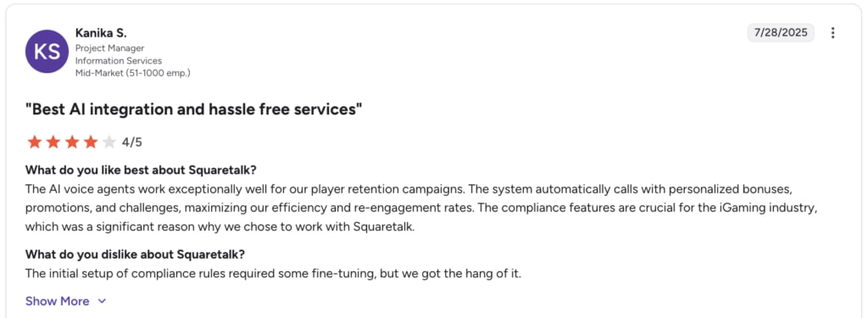Click the What do you like best heading
The height and width of the screenshot is (318, 868).
pyautogui.click(x=142, y=170)
